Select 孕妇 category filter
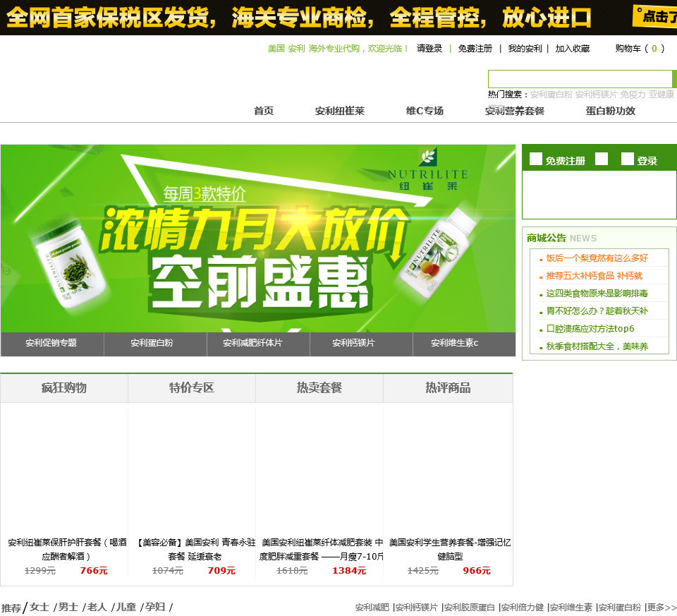Screen dimensions: 677x616 point(155,608)
